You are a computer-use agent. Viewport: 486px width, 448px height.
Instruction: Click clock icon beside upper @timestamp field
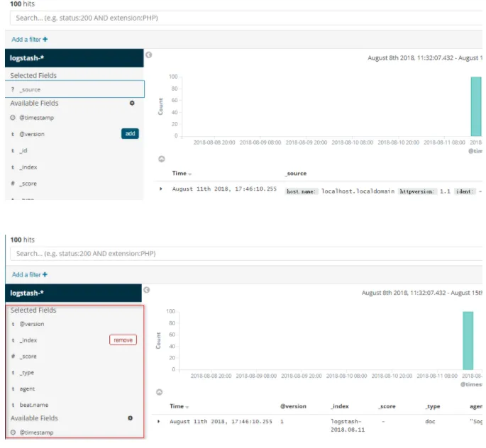(x=13, y=118)
